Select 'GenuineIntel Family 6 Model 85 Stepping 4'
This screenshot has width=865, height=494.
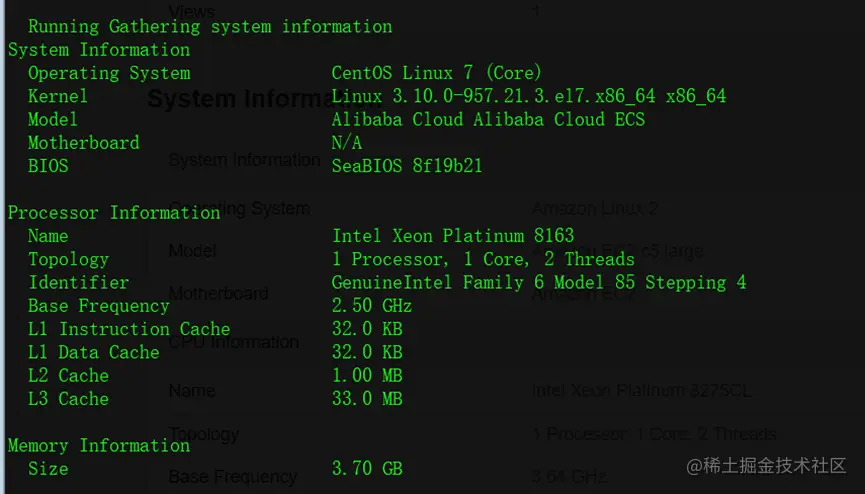539,283
